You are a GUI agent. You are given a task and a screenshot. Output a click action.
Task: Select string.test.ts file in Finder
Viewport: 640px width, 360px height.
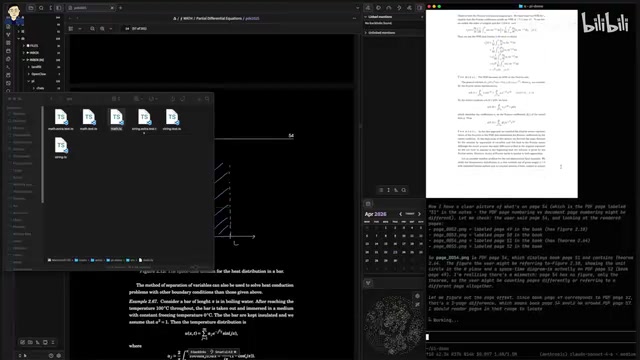tap(172, 120)
